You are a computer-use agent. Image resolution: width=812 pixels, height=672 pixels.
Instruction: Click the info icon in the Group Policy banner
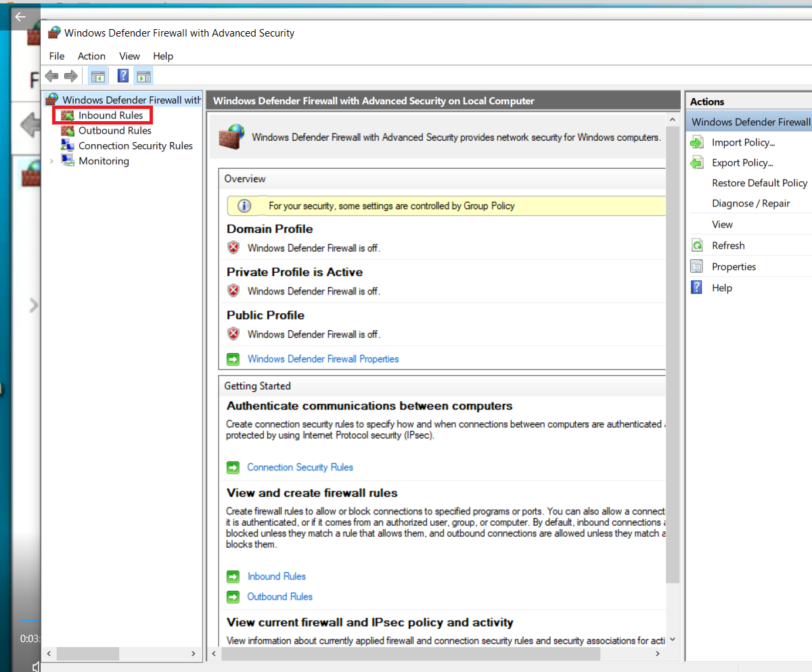244,206
